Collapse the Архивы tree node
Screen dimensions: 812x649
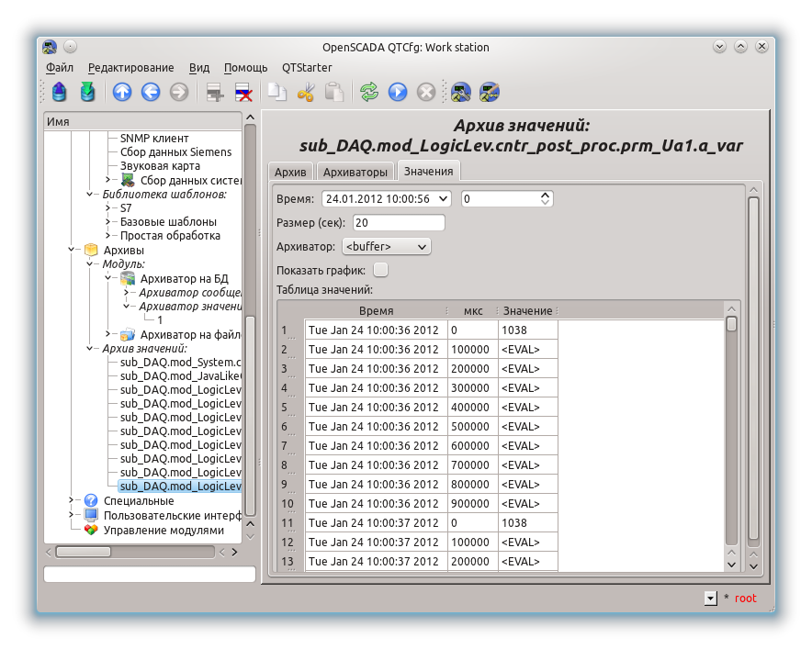(x=73, y=250)
